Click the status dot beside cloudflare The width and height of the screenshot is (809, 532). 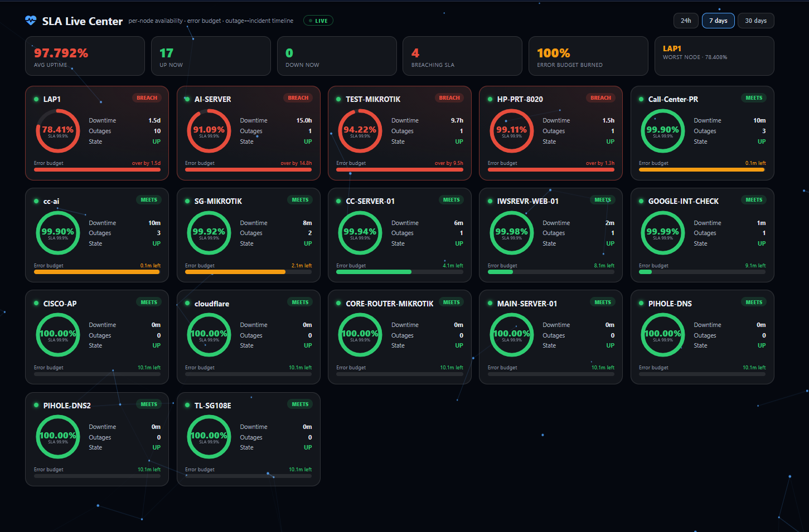[187, 304]
